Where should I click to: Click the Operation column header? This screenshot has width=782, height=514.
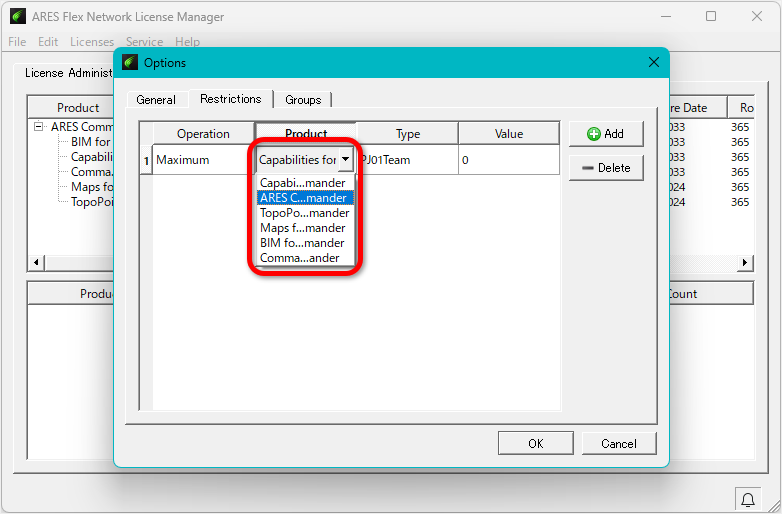[203, 134]
